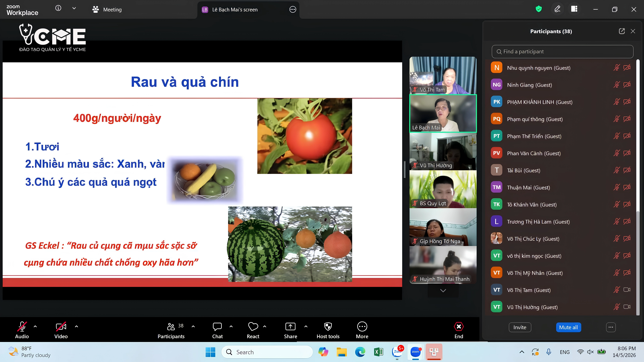Show more video thumbnails chevron
This screenshot has height=362, width=644.
(x=443, y=291)
